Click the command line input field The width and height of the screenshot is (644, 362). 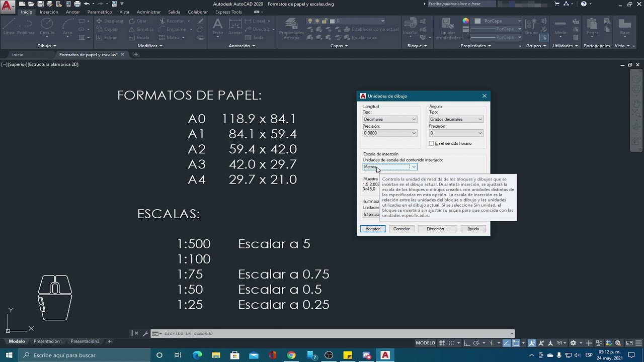332,333
